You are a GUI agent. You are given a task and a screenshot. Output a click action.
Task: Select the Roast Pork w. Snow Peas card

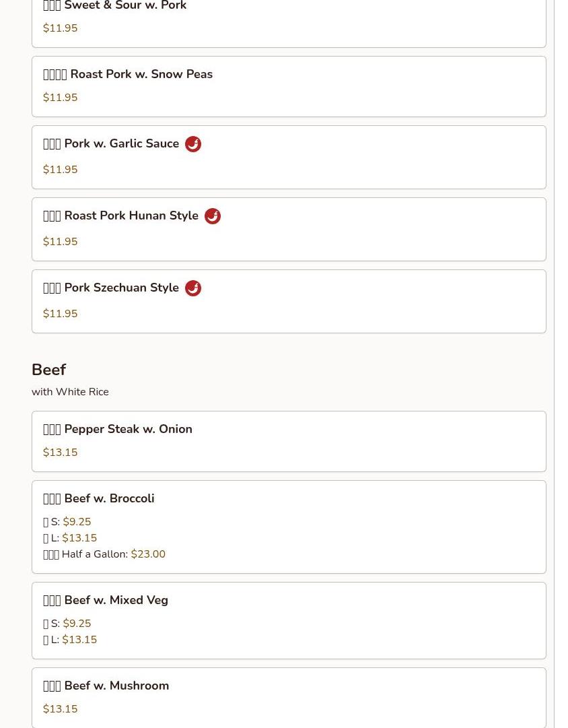pos(289,86)
